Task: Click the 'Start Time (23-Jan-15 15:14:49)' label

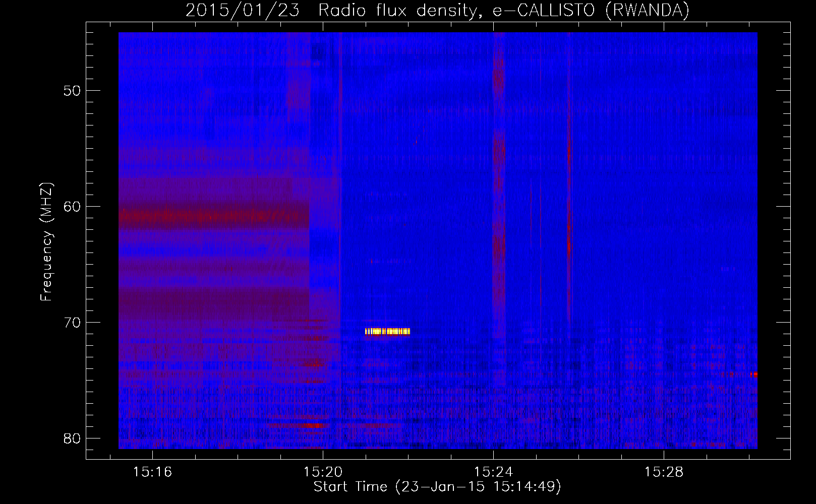Action: tap(437, 487)
